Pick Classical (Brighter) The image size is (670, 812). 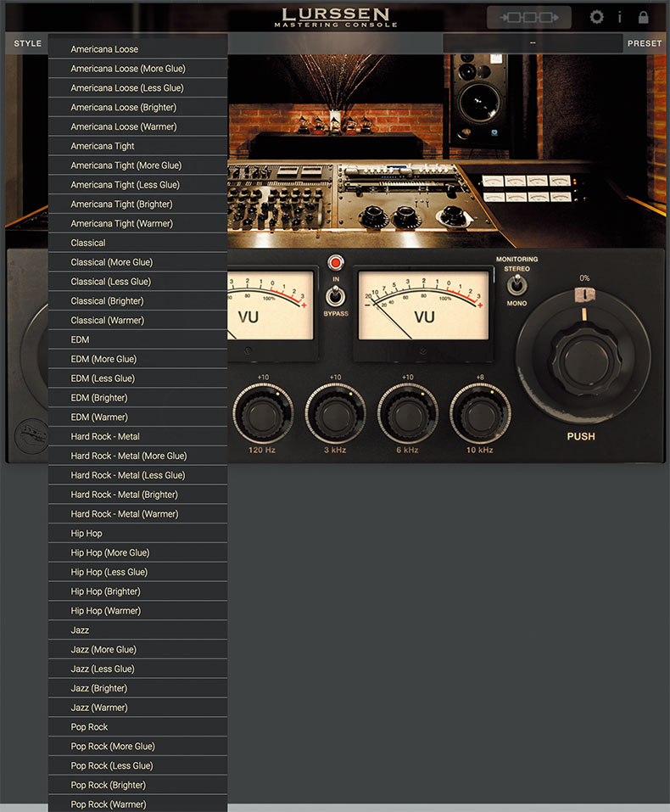[137, 301]
